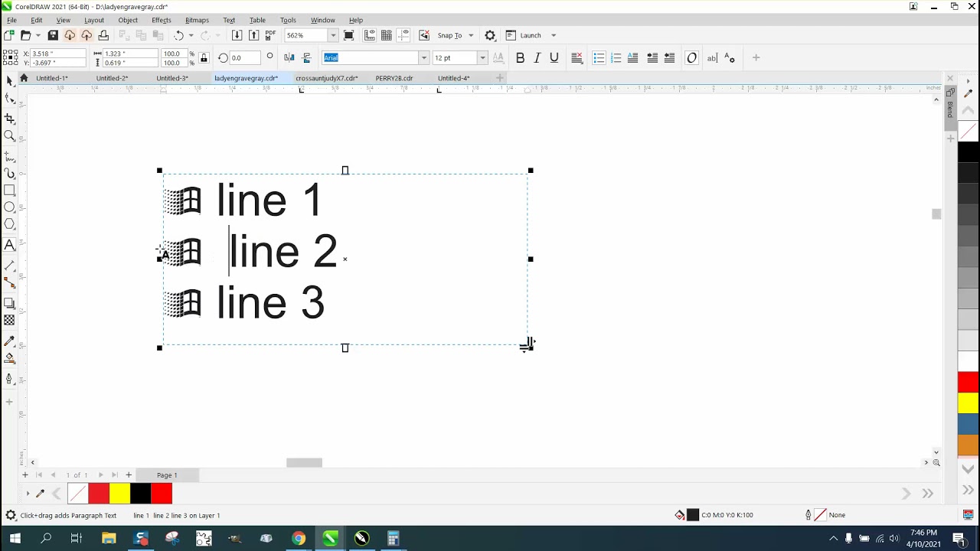This screenshot has width=980, height=551.
Task: Open the zoom level dropdown
Action: (333, 35)
